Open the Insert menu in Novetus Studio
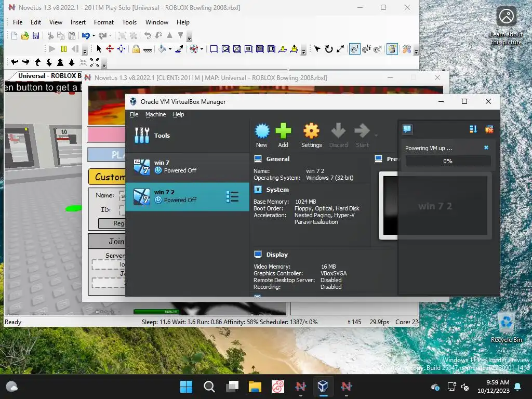Image resolution: width=532 pixels, height=399 pixels. point(78,22)
